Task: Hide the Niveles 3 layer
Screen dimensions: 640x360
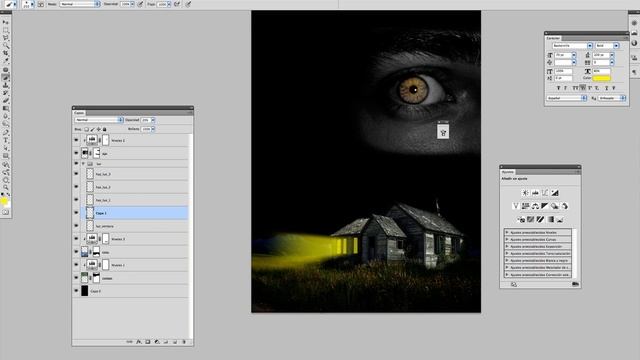Action: (76, 239)
